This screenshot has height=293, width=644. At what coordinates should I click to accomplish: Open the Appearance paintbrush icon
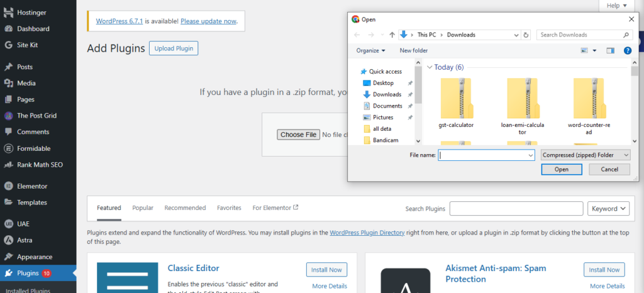coord(8,257)
